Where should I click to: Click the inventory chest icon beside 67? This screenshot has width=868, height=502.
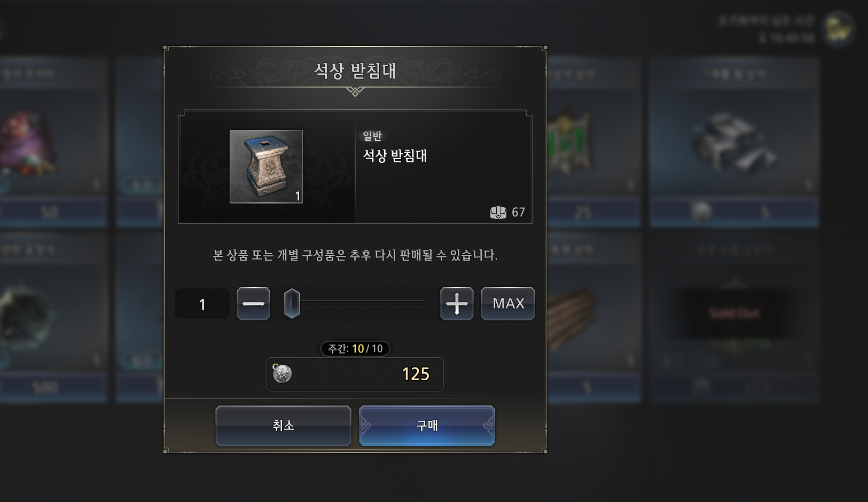coord(498,213)
